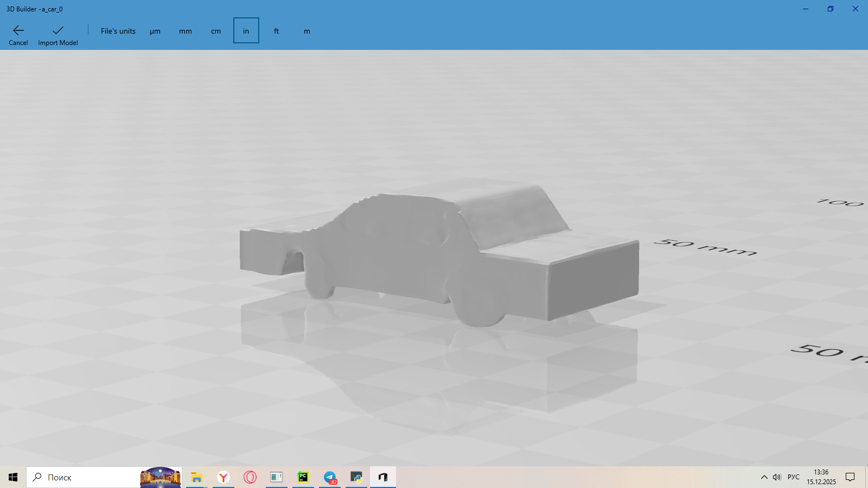Launch Yandex Browser from the taskbar
This screenshot has width=868, height=488.
(x=224, y=477)
